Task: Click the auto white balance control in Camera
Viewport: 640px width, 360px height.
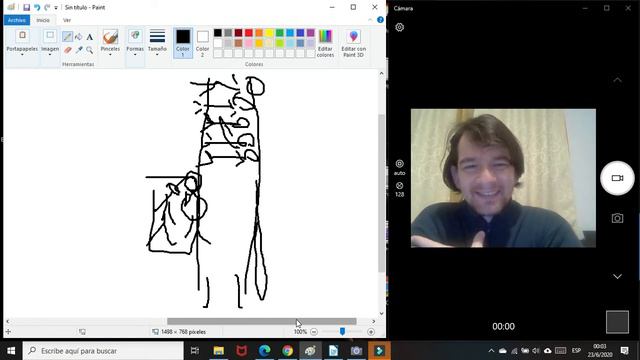Action: click(400, 167)
